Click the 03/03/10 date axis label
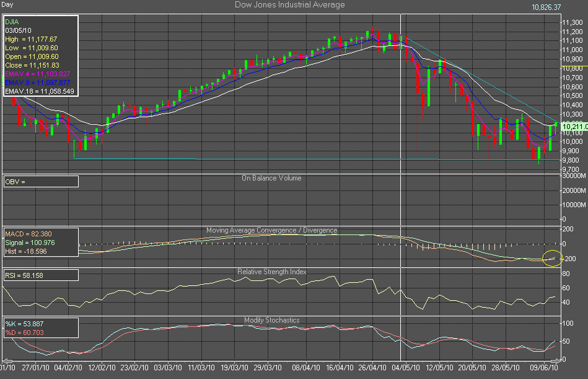 coord(168,368)
